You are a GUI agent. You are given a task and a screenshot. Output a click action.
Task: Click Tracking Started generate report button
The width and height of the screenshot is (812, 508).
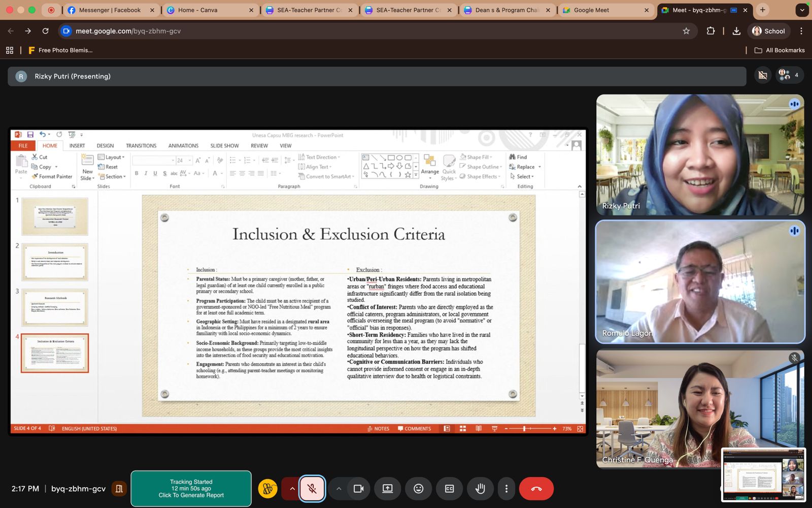pyautogui.click(x=191, y=489)
